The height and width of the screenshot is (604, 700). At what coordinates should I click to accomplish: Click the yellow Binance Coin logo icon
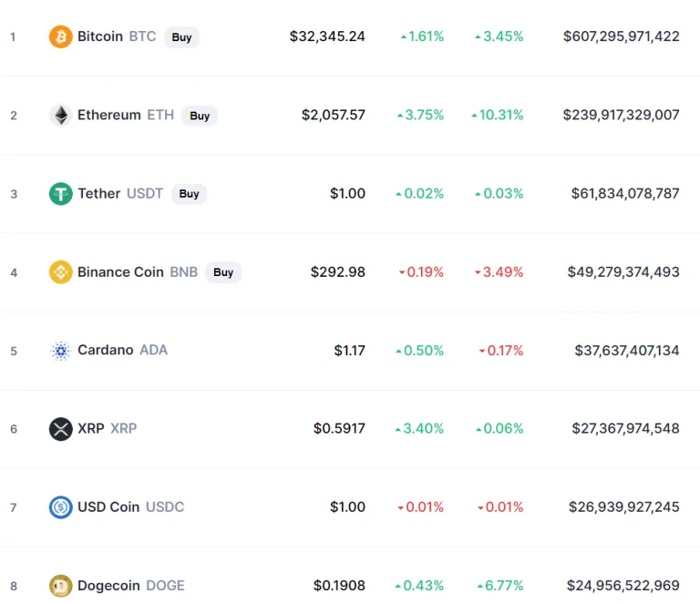click(x=61, y=272)
